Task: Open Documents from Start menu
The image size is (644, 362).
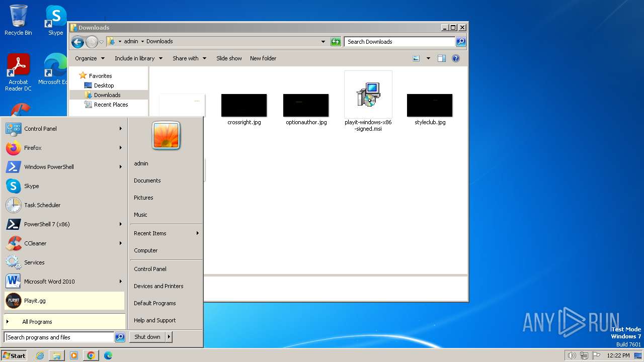Action: [x=147, y=180]
